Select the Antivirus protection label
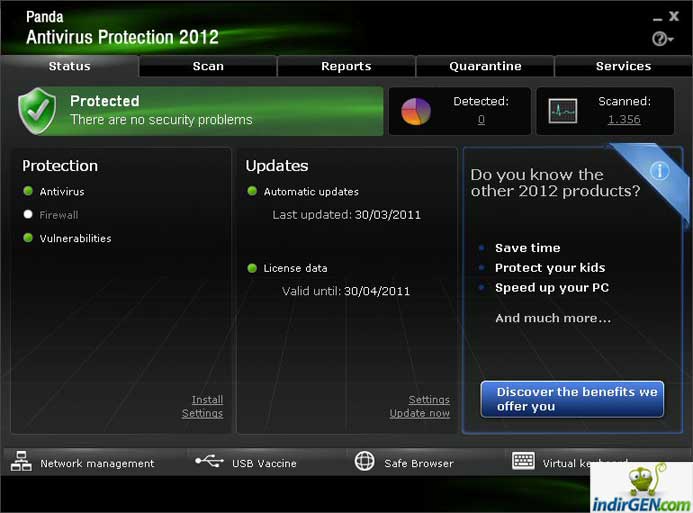693x513 pixels. (62, 192)
